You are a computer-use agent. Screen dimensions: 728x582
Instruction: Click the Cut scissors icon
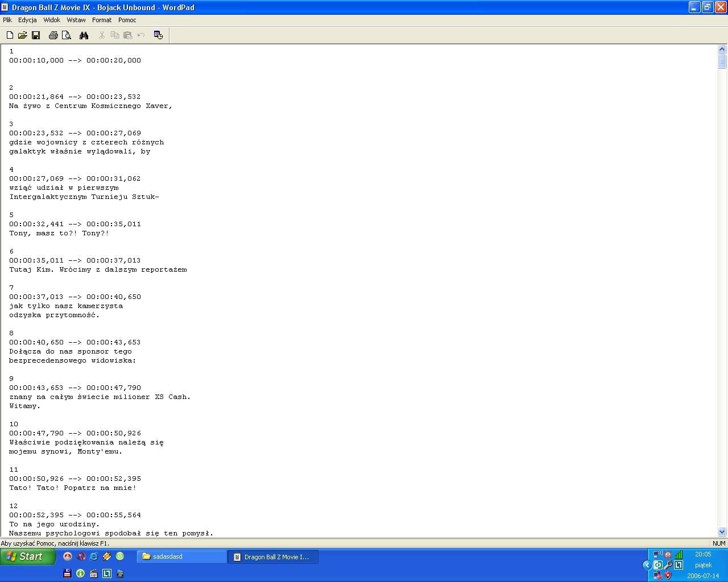coord(102,35)
